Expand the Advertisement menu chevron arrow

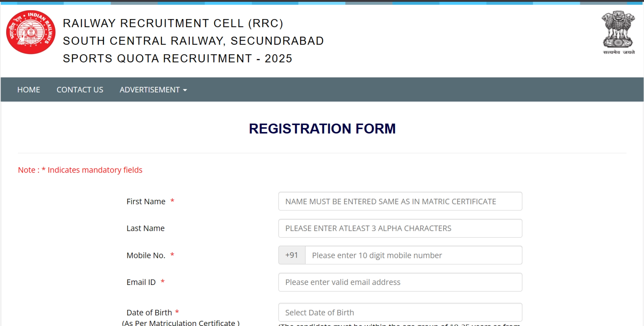185,90
